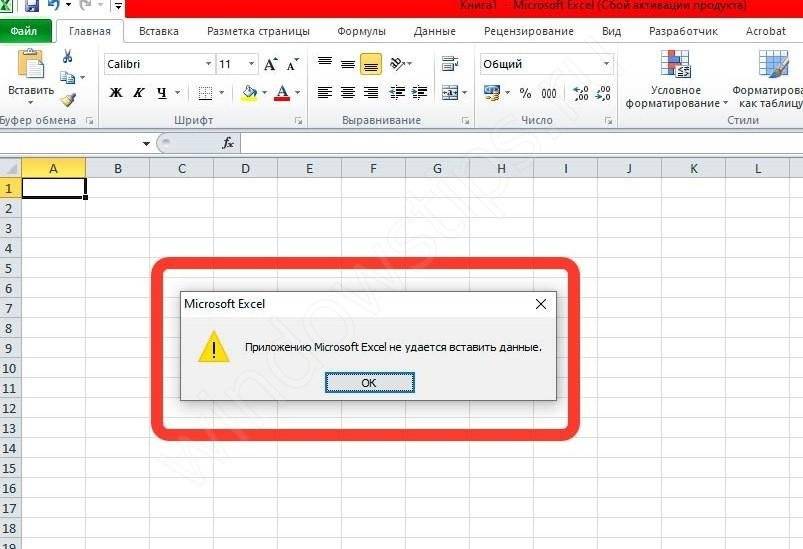Align cell text right
Image resolution: width=803 pixels, height=549 pixels.
[371, 93]
